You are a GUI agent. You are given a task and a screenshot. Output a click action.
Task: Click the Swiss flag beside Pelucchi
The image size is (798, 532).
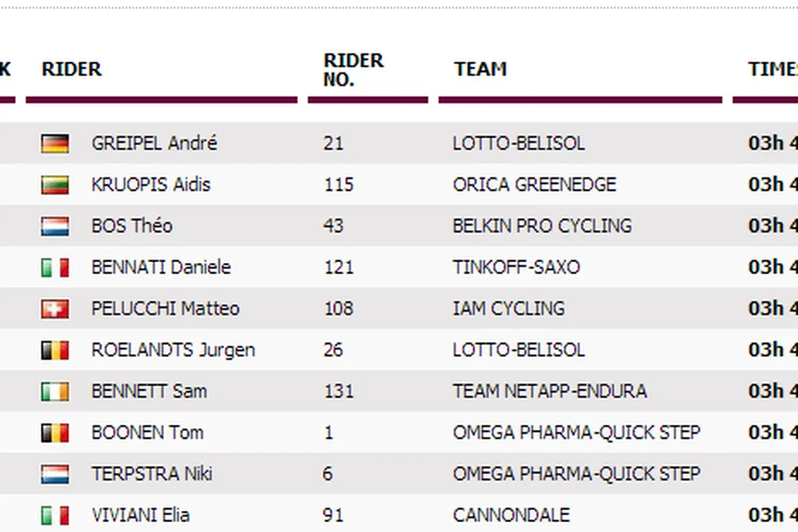click(x=55, y=309)
